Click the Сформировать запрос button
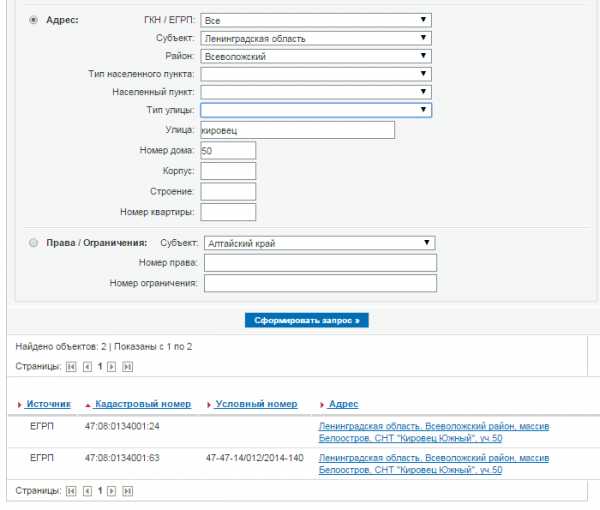This screenshot has height=510, width=600. 307,320
